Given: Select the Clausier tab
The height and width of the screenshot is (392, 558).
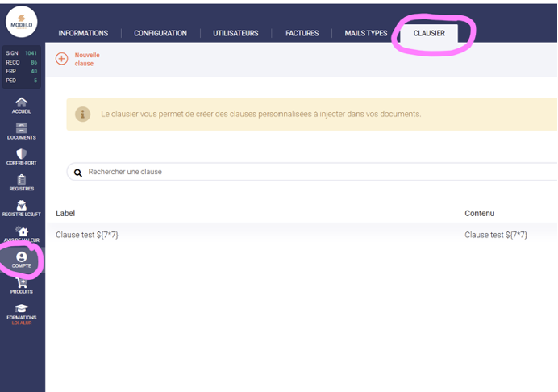Looking at the screenshot, I should [429, 33].
